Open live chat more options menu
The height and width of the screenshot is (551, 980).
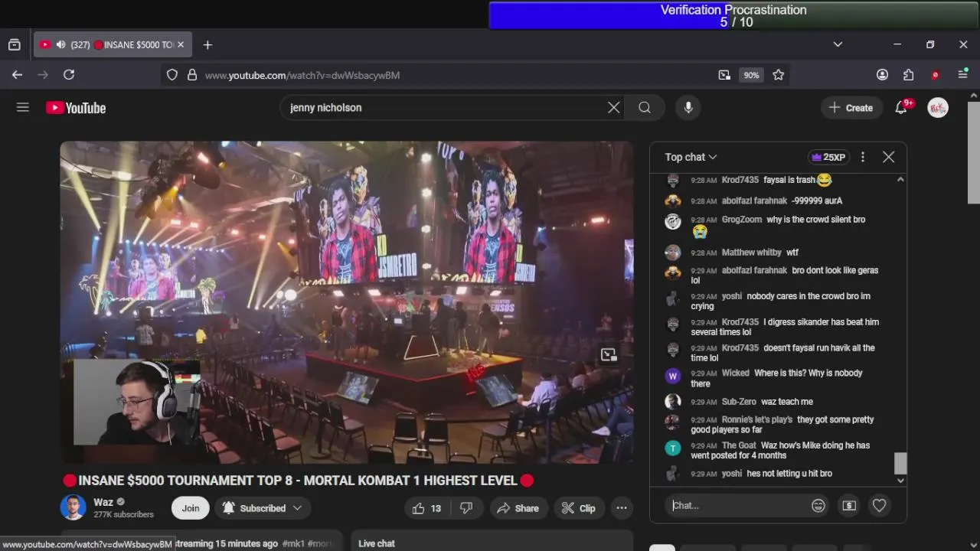tap(863, 157)
